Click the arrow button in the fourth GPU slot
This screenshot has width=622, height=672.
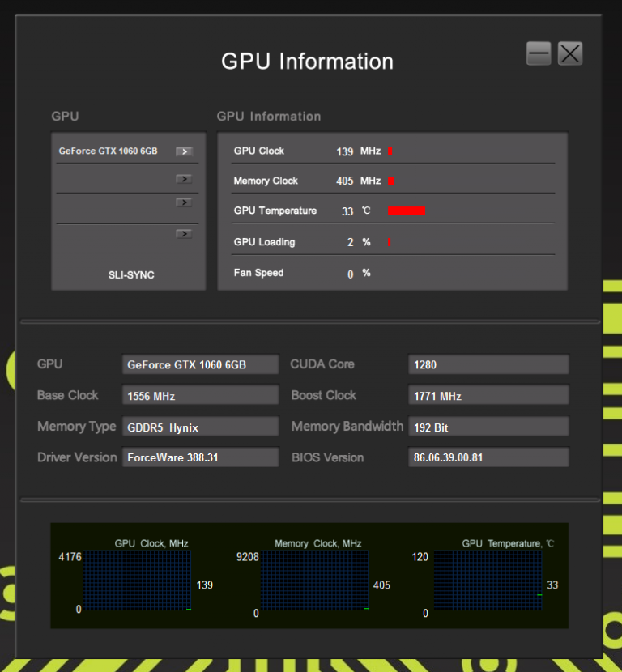click(x=184, y=234)
